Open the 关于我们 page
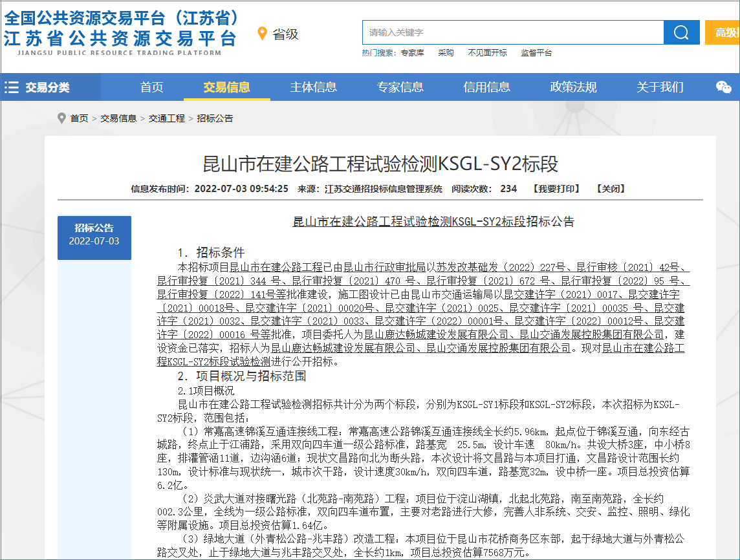This screenshot has height=560, width=740. [x=660, y=87]
